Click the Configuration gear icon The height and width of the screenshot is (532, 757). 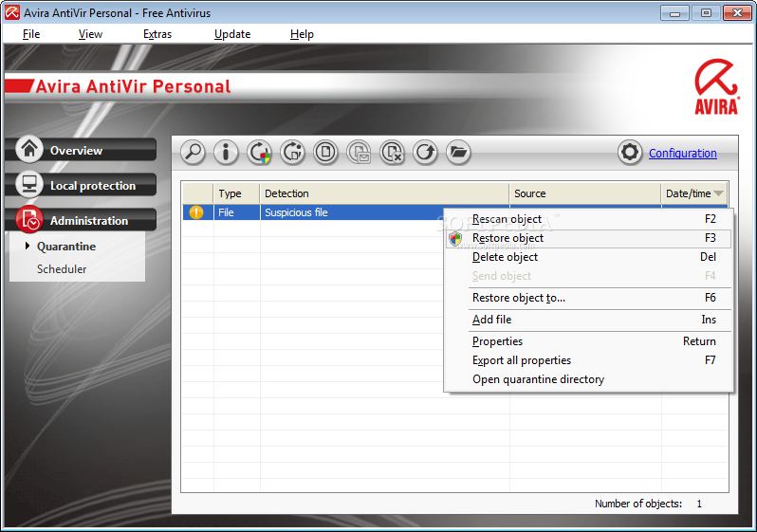(x=630, y=153)
